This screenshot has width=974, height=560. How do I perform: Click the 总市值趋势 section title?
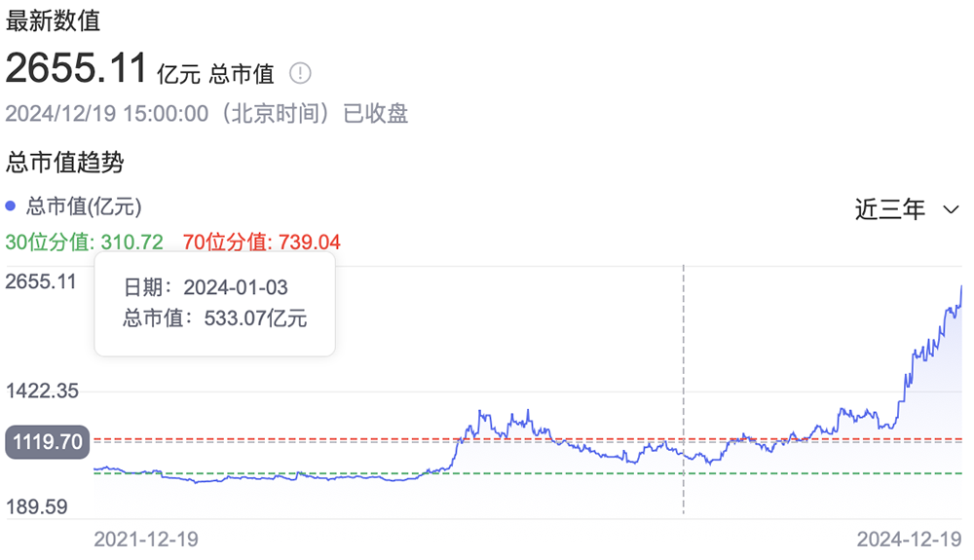click(65, 162)
